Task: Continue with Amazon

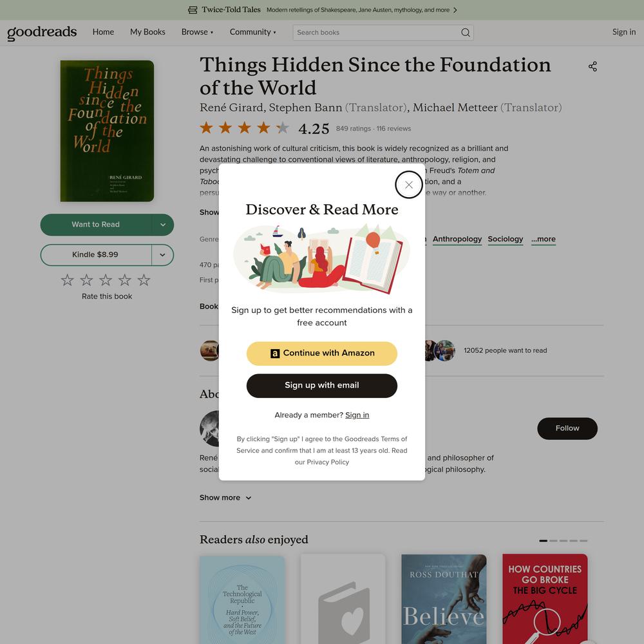Action: click(x=322, y=353)
